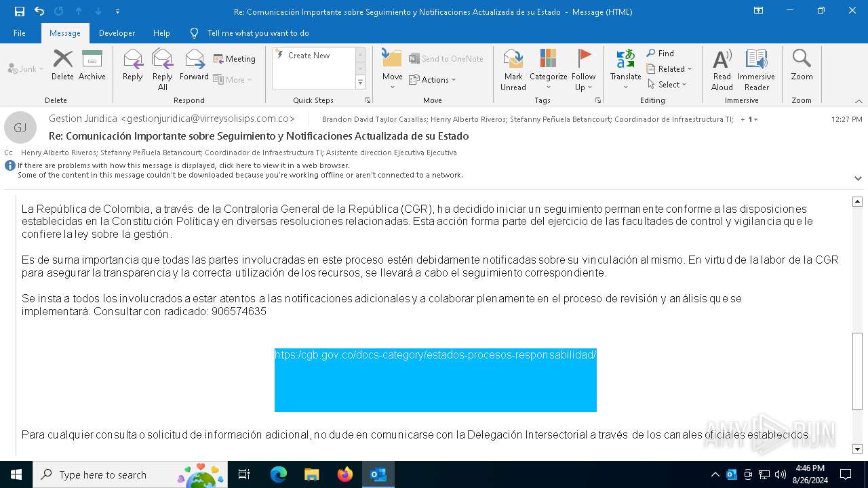Archive this message

(x=92, y=66)
